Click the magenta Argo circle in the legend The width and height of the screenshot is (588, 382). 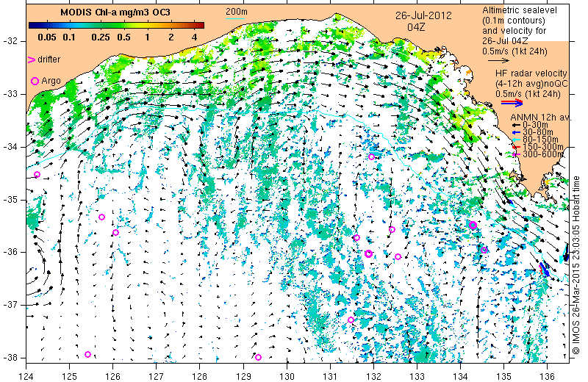coord(35,81)
